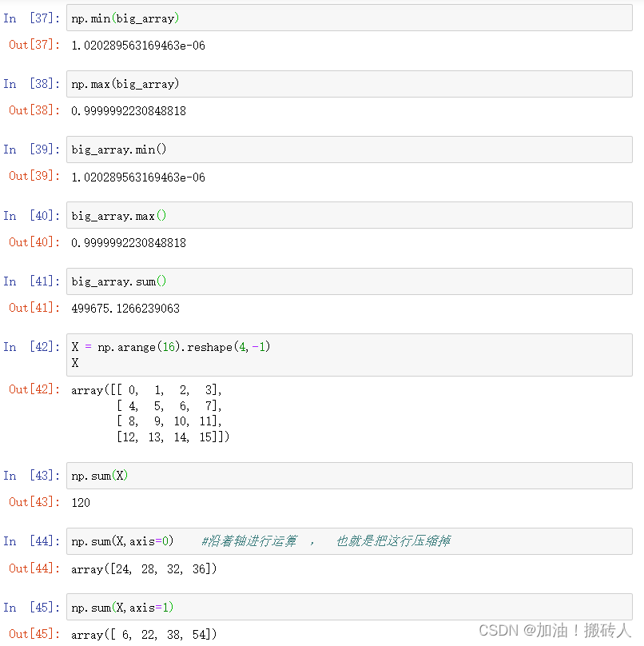The image size is (644, 646).
Task: Click the Chinese comment about axis compression
Action: point(320,541)
